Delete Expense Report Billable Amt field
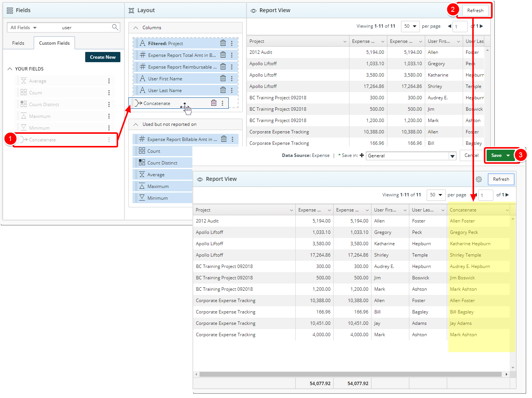The width and height of the screenshot is (532, 398). [224, 139]
